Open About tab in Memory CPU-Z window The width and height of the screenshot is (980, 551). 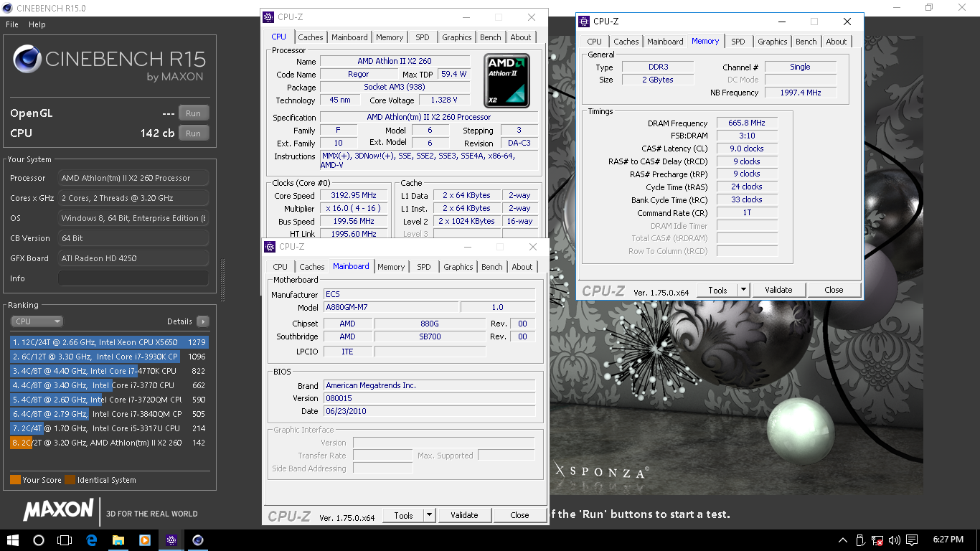(x=837, y=42)
